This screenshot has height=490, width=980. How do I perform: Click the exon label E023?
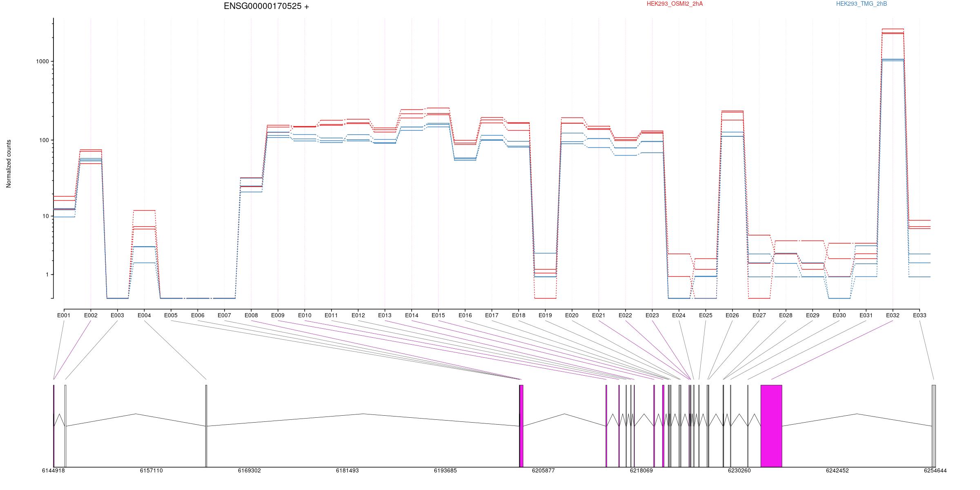[652, 315]
